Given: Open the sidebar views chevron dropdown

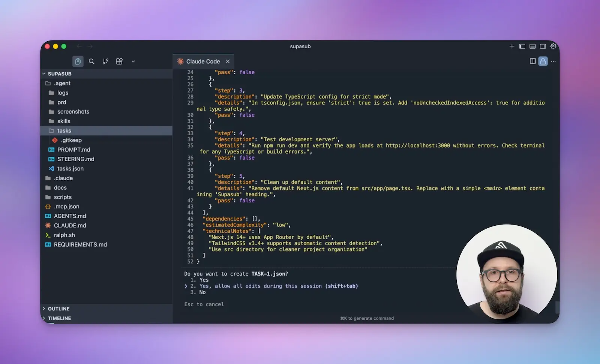Looking at the screenshot, I should click(133, 61).
